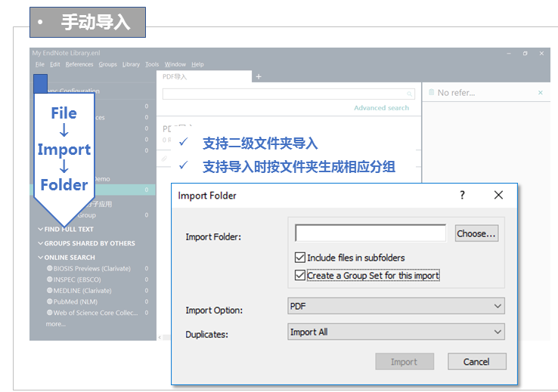This screenshot has height=392, width=558.
Task: Click the library search input field
Action: pyautogui.click(x=289, y=94)
